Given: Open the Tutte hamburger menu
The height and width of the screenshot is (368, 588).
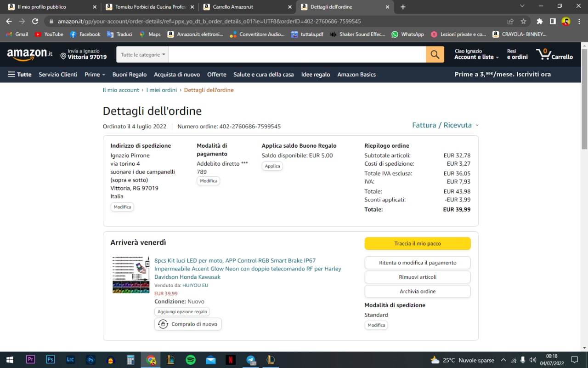Looking at the screenshot, I should [20, 75].
